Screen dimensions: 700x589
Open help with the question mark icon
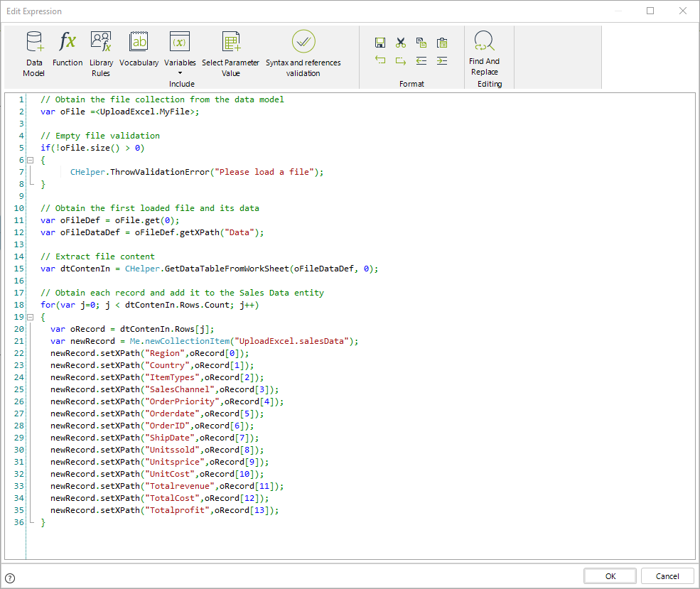click(x=10, y=578)
